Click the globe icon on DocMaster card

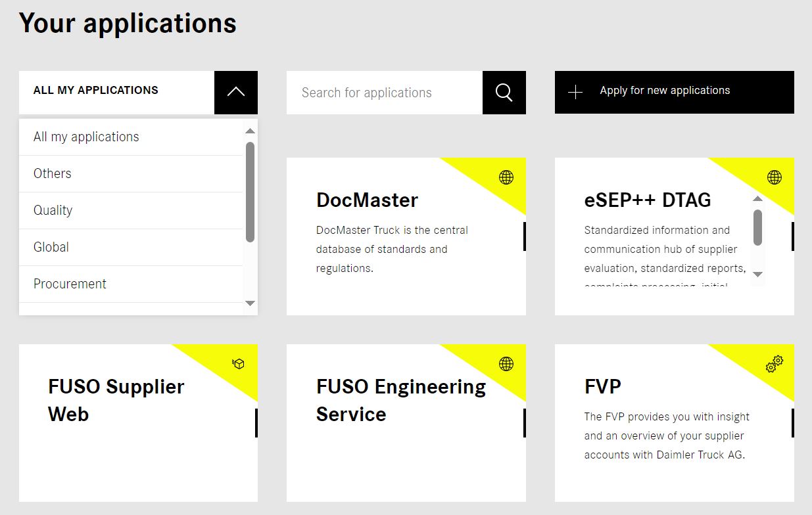click(506, 177)
